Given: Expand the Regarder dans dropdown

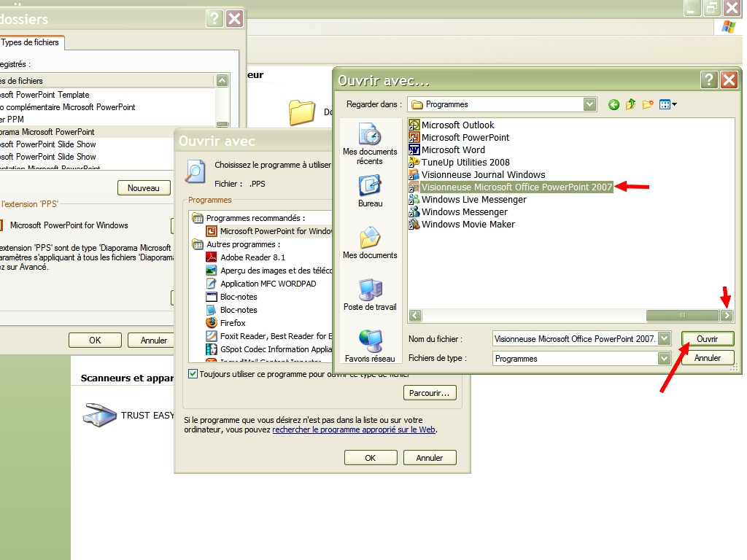Looking at the screenshot, I should 590,104.
